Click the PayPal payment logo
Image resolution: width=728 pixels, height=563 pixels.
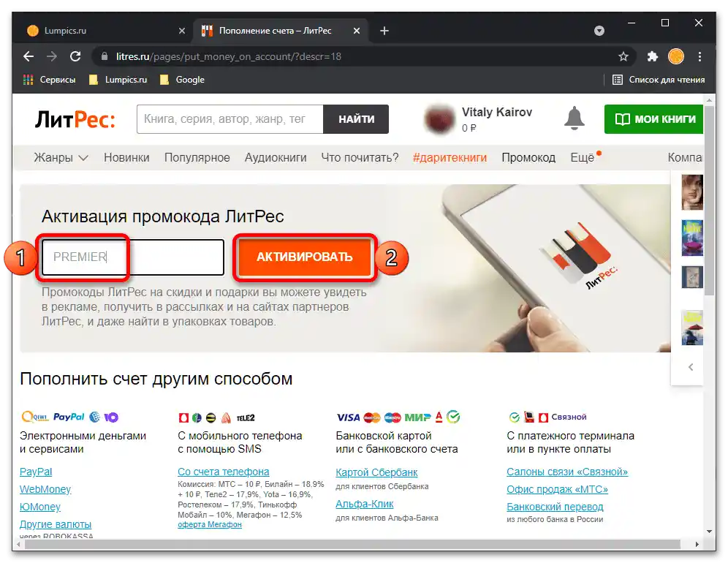(x=69, y=417)
